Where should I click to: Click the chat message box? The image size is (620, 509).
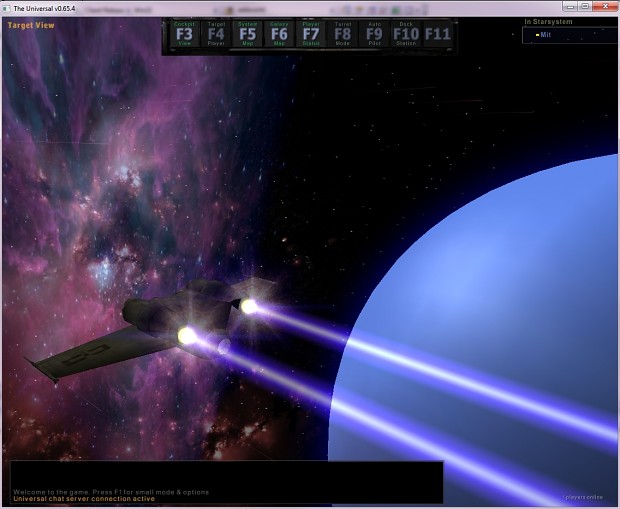(226, 482)
